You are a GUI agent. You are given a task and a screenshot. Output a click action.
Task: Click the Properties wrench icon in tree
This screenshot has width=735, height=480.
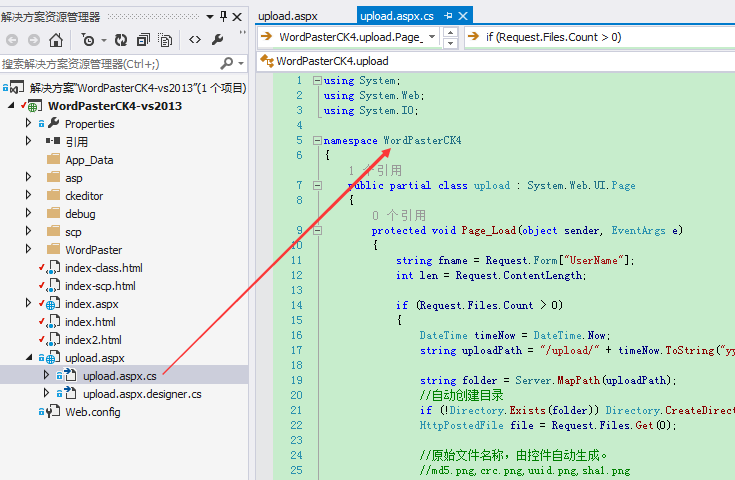click(x=54, y=123)
